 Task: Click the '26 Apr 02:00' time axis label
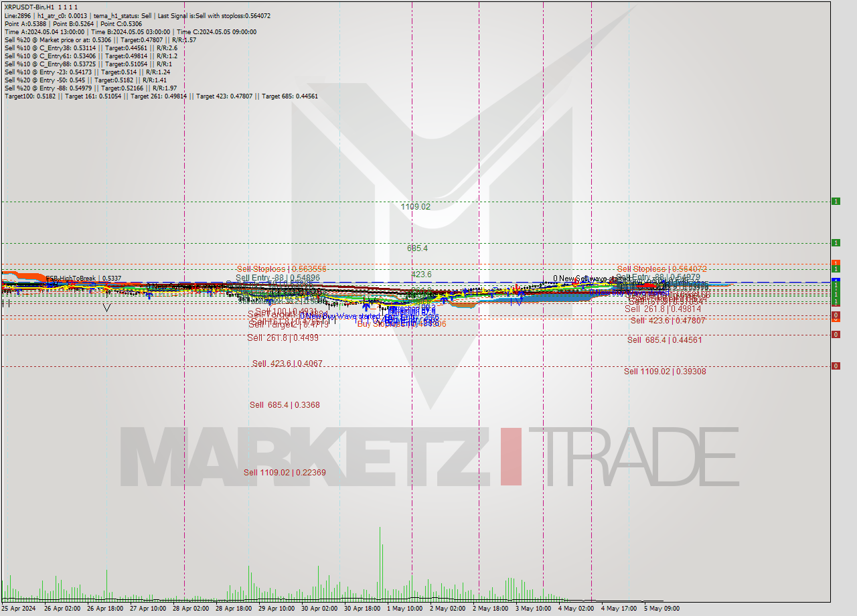(62, 609)
